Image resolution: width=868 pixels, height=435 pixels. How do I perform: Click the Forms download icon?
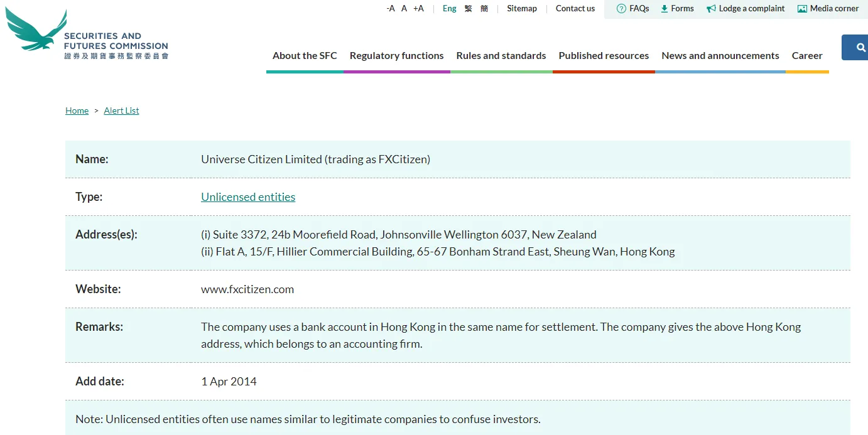tap(665, 9)
